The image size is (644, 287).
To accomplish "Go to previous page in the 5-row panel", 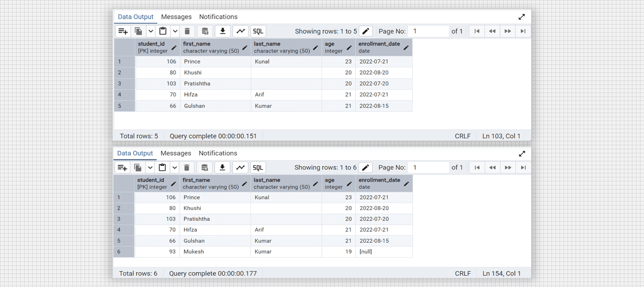I will [x=492, y=31].
